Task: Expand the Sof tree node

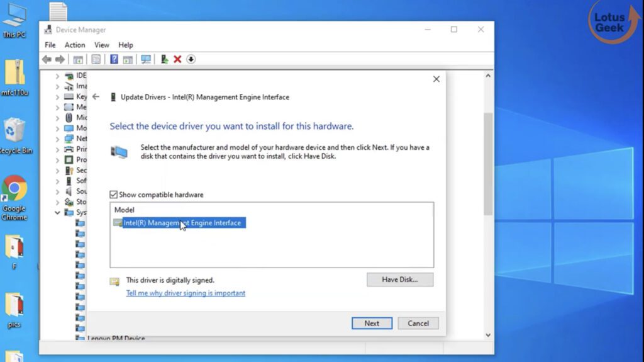Action: pos(57,181)
